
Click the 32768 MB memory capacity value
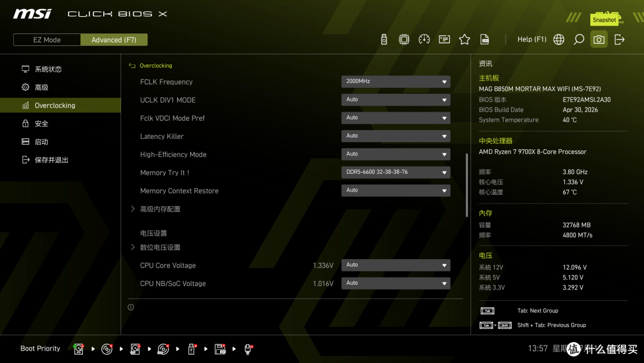click(x=577, y=225)
